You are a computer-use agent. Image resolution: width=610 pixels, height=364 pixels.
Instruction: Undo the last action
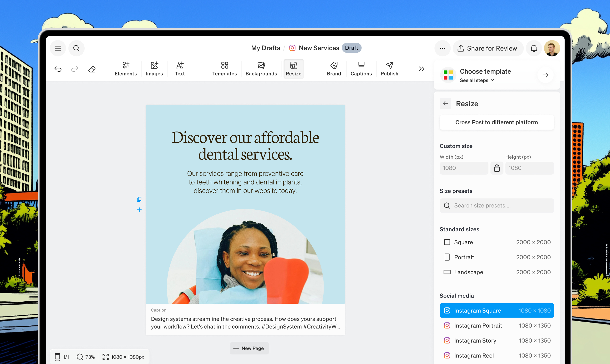click(x=58, y=69)
